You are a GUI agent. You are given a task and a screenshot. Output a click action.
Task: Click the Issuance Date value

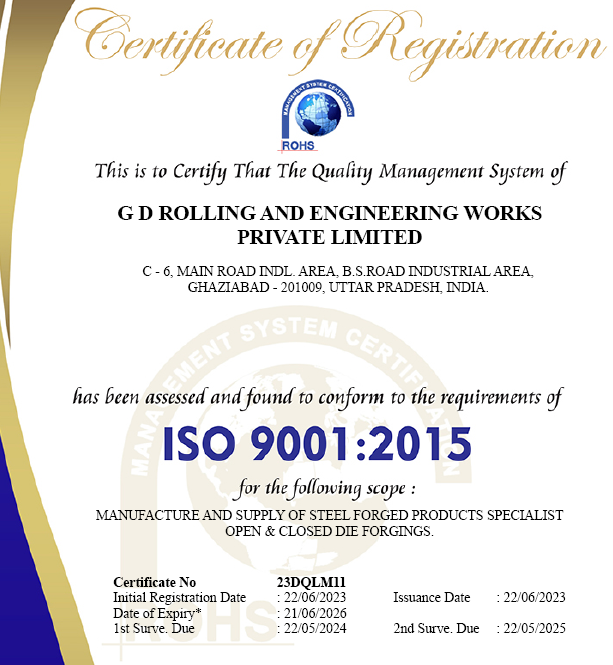535,597
